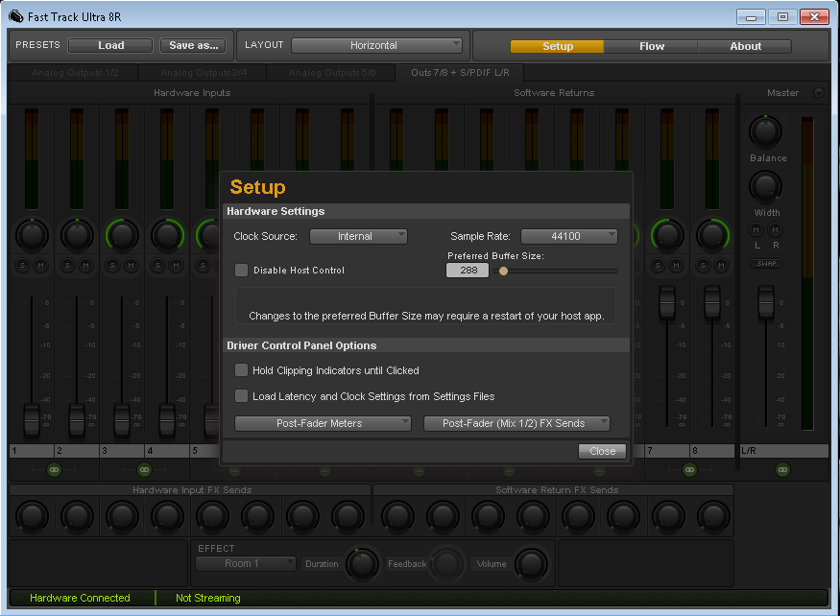Link software return channels 3 and 4
The image size is (840, 616).
(x=509, y=470)
